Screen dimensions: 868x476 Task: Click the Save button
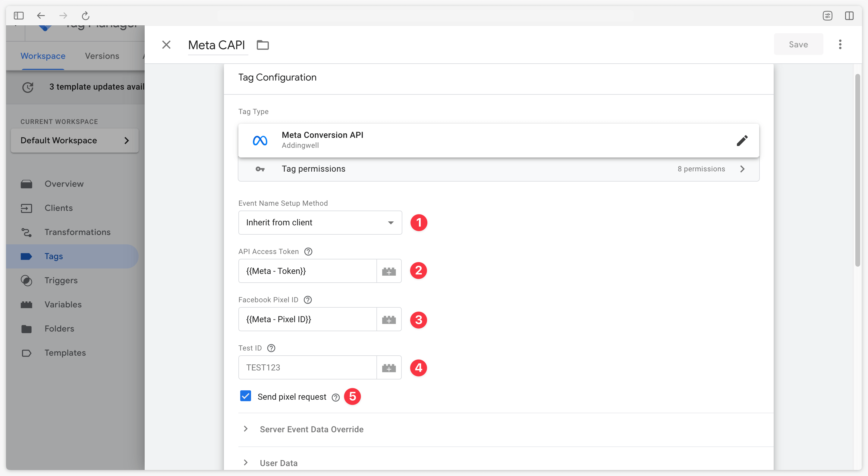pyautogui.click(x=798, y=44)
